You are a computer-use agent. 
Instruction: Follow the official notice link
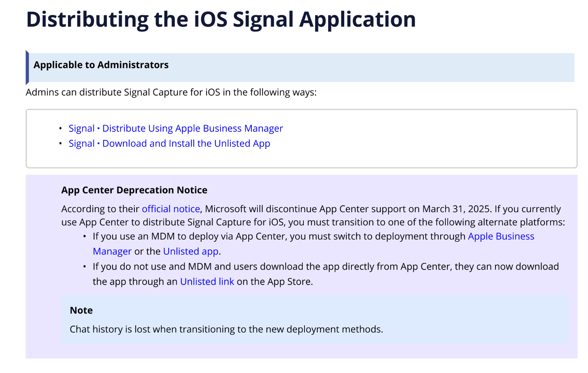click(x=171, y=209)
